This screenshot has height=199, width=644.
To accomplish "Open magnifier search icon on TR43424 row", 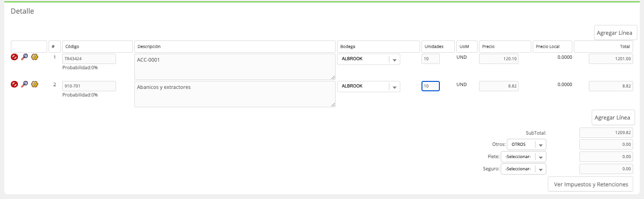I will click(x=25, y=57).
